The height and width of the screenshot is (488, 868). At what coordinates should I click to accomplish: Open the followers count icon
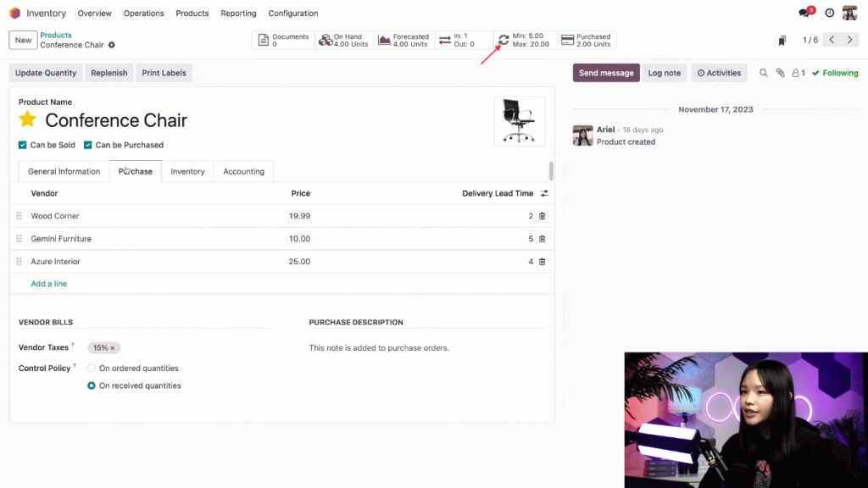pyautogui.click(x=798, y=73)
